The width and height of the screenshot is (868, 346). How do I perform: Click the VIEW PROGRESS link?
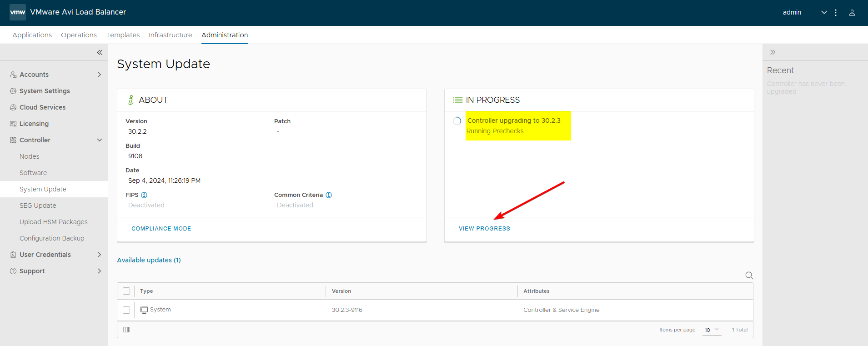484,229
